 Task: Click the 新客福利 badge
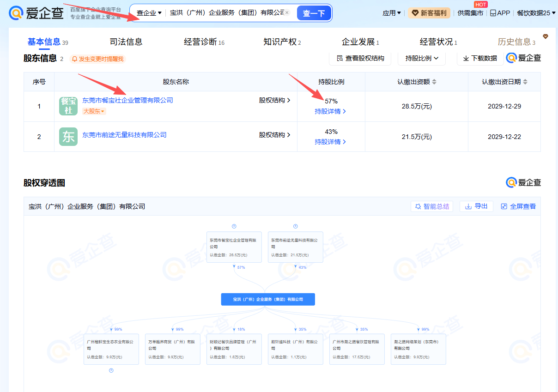[x=429, y=13]
